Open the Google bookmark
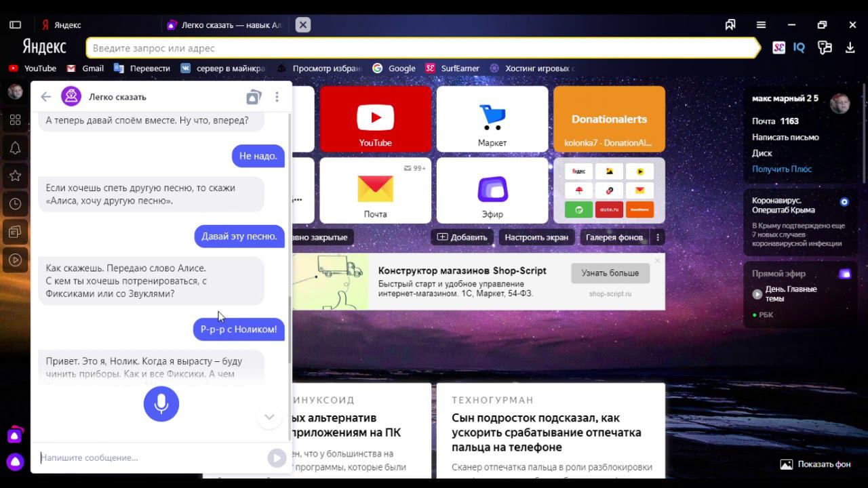The image size is (868, 488). point(394,68)
